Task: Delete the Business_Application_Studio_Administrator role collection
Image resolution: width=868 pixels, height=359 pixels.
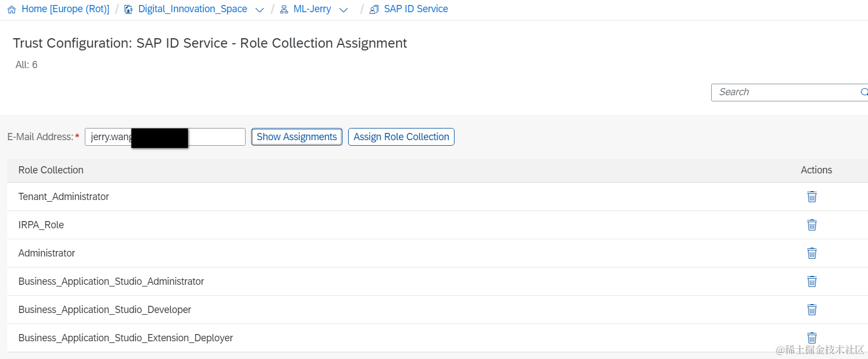Action: point(811,281)
